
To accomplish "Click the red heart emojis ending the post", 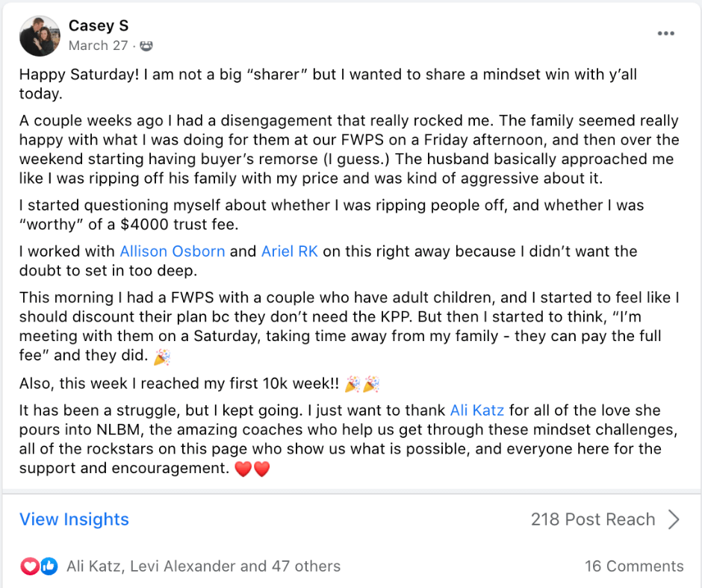I will [252, 469].
